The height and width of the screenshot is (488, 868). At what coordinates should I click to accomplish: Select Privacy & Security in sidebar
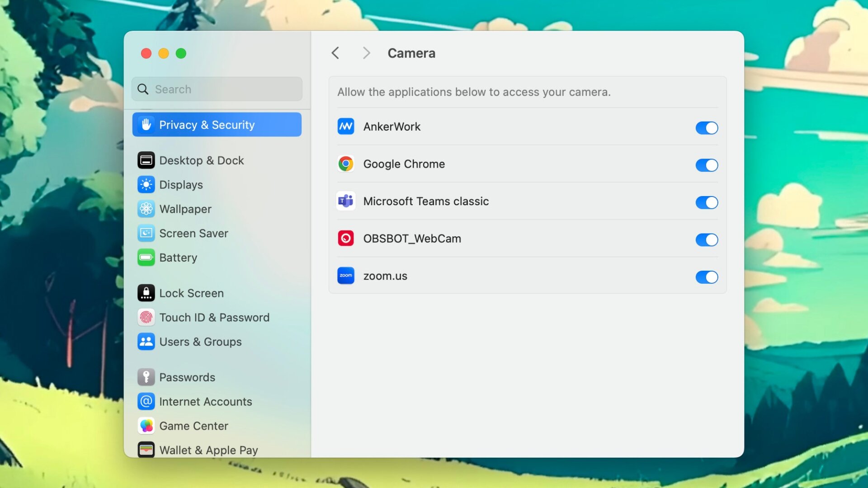pos(217,125)
